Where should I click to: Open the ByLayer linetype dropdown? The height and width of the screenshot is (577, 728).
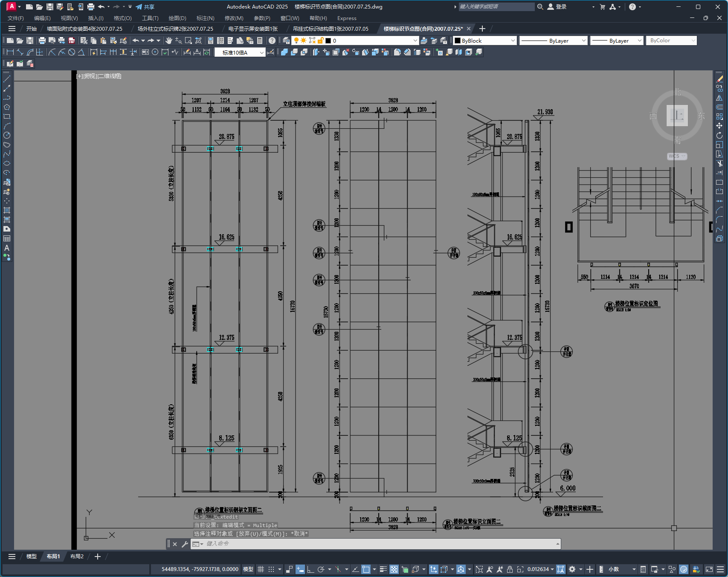(x=584, y=41)
